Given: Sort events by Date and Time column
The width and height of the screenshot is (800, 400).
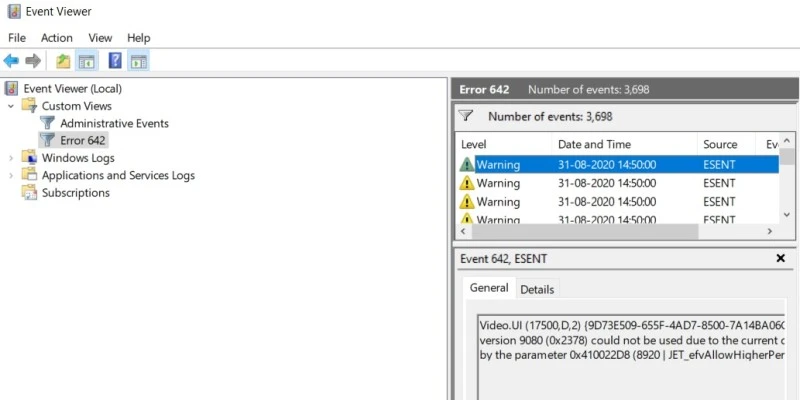Looking at the screenshot, I should click(594, 144).
